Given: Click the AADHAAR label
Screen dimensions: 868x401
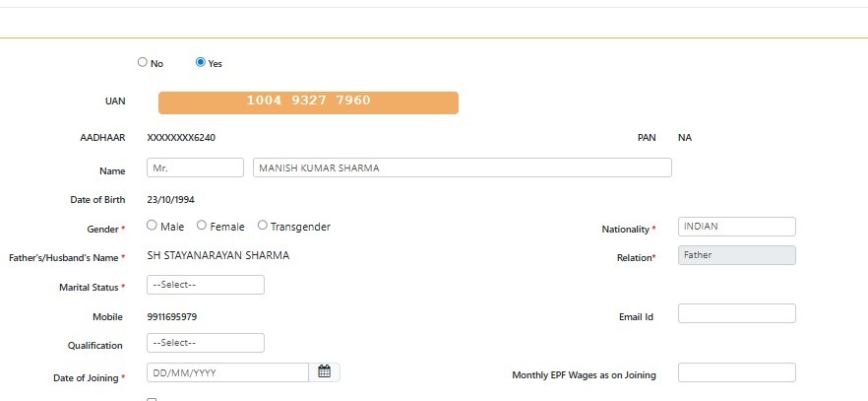Looking at the screenshot, I should pyautogui.click(x=102, y=138).
